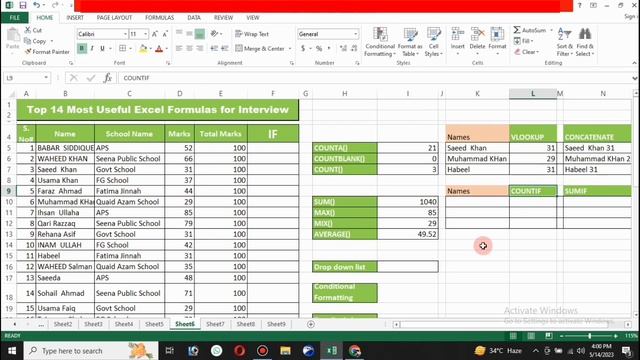Open the font name Calibri dropdown
The image size is (640, 360).
[x=125, y=34]
